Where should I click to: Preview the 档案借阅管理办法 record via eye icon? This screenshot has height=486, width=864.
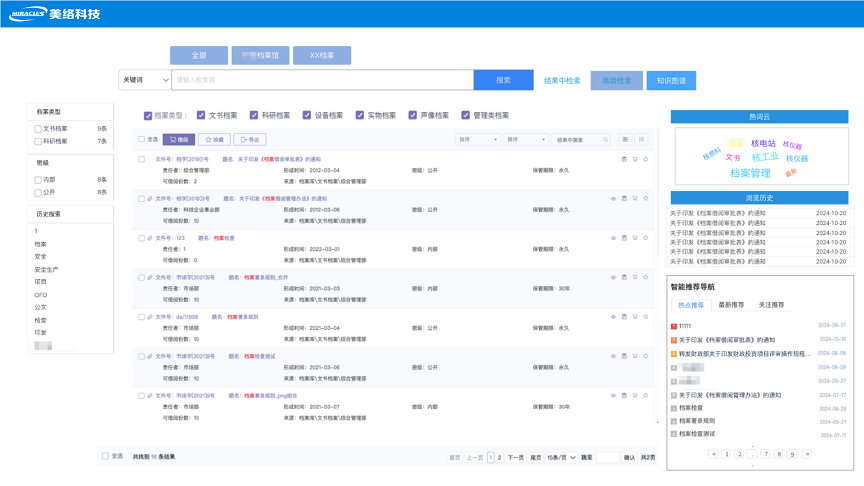pyautogui.click(x=613, y=199)
